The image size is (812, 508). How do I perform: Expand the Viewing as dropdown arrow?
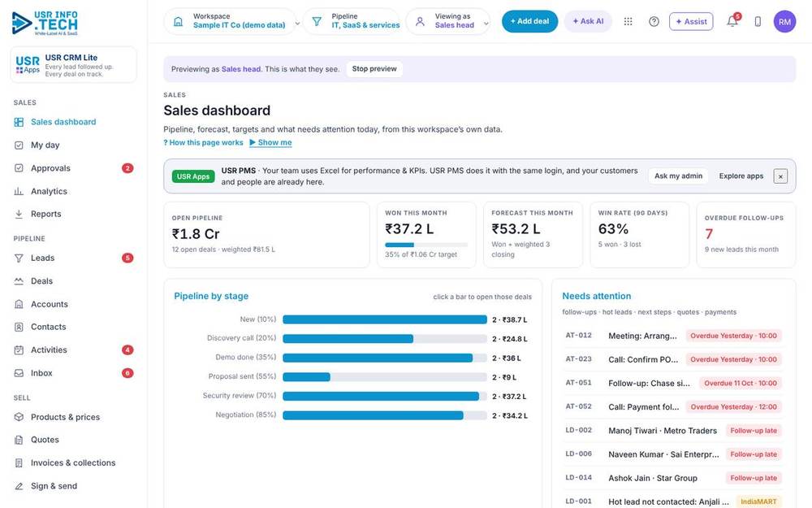486,24
